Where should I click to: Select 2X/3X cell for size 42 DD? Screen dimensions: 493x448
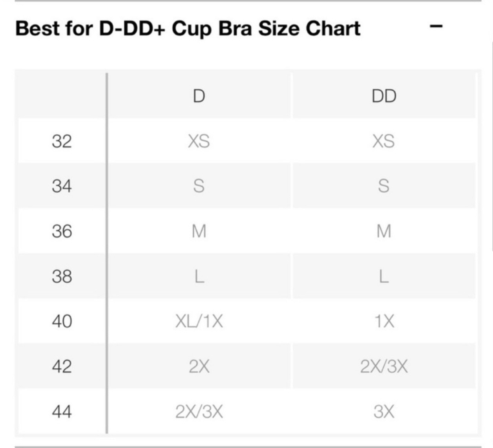(384, 366)
